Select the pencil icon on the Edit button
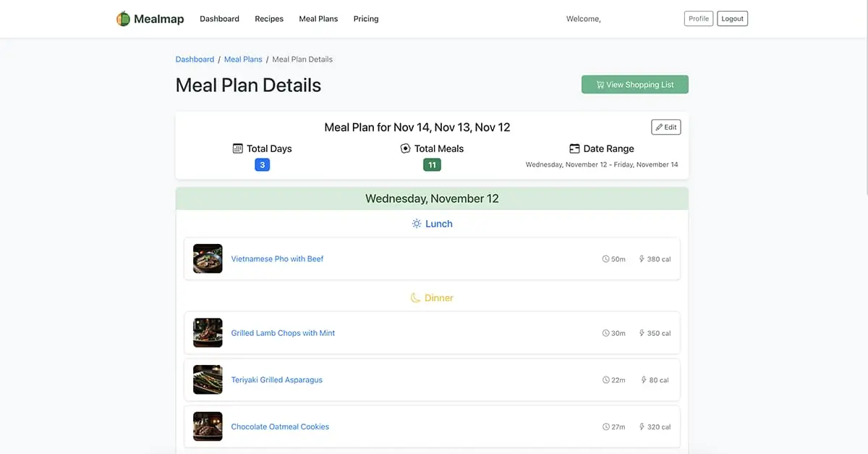This screenshot has width=868, height=454. (x=658, y=126)
